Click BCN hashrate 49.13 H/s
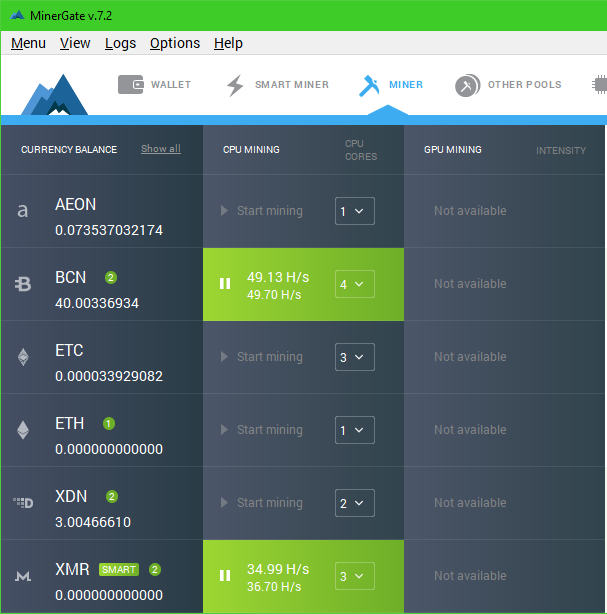The height and width of the screenshot is (614, 607). (278, 277)
